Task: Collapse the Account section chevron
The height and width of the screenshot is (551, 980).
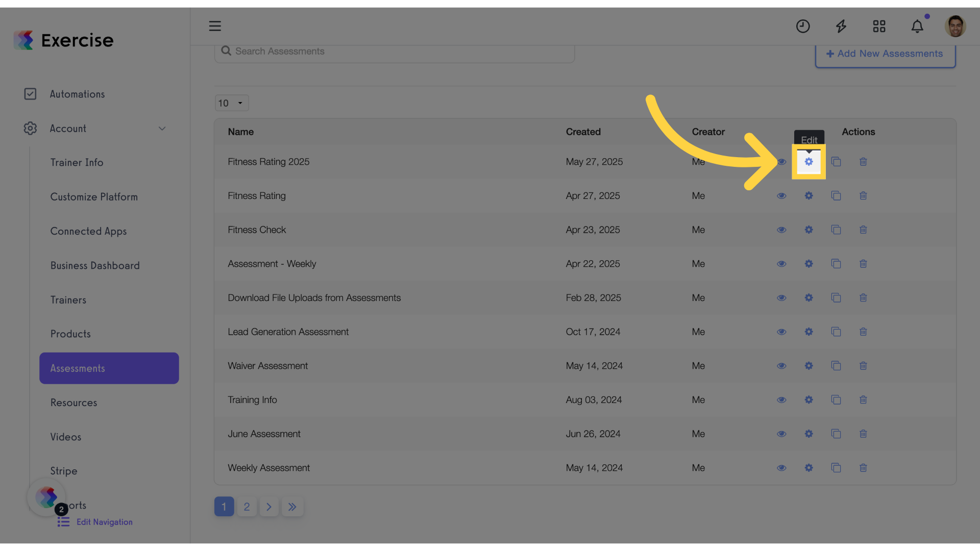Action: (162, 129)
